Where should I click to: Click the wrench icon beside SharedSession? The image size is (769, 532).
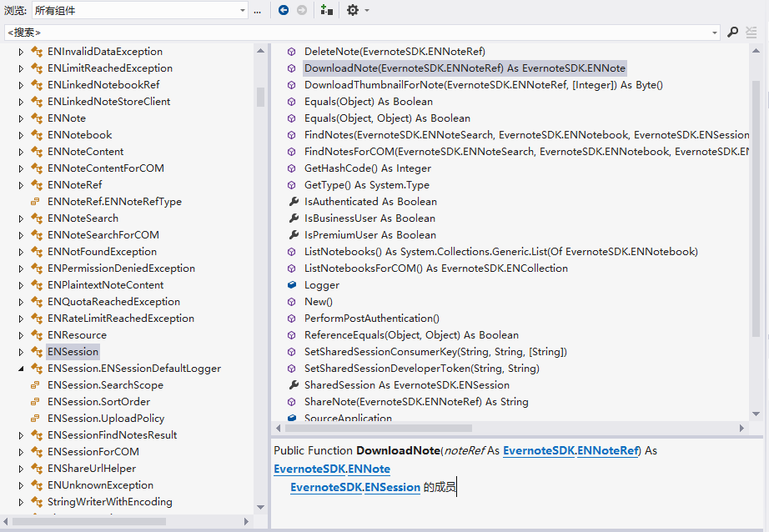tap(294, 385)
